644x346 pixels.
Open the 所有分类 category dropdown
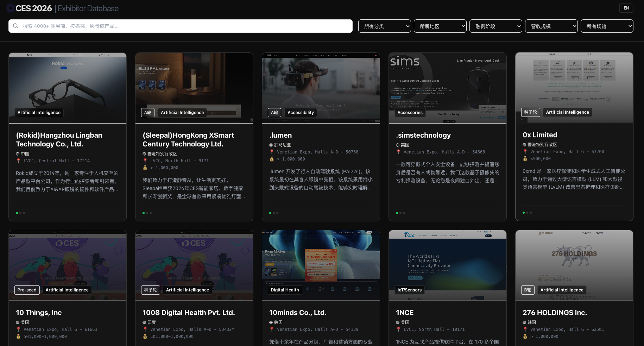click(384, 26)
